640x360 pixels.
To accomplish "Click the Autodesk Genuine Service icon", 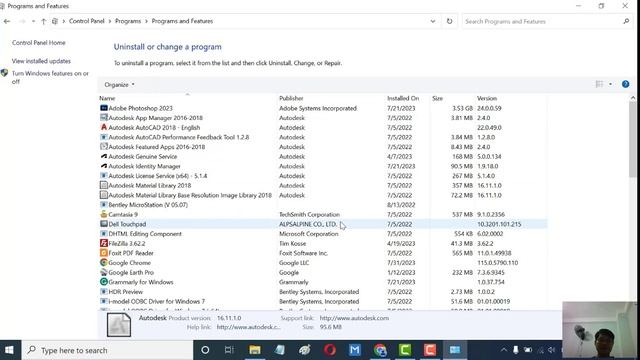I will (x=104, y=156).
